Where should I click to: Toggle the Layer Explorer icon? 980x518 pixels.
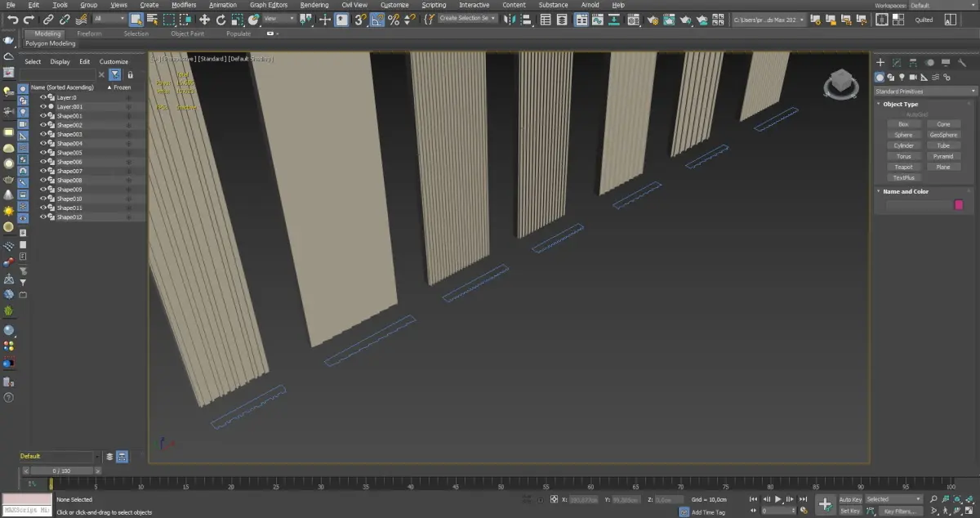pyautogui.click(x=562, y=18)
